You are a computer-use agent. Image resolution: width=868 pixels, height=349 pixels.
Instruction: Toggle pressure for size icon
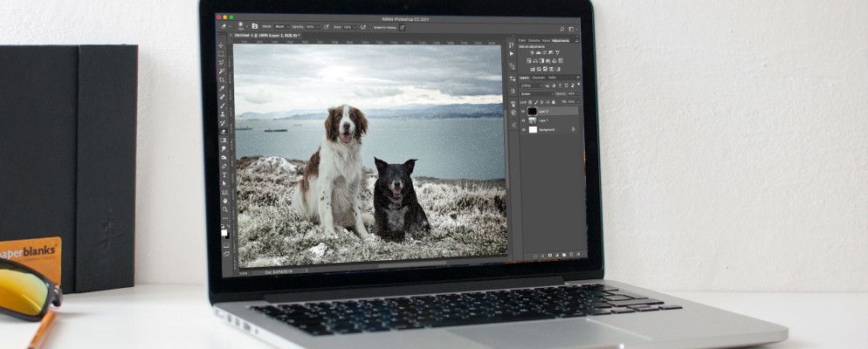402,27
